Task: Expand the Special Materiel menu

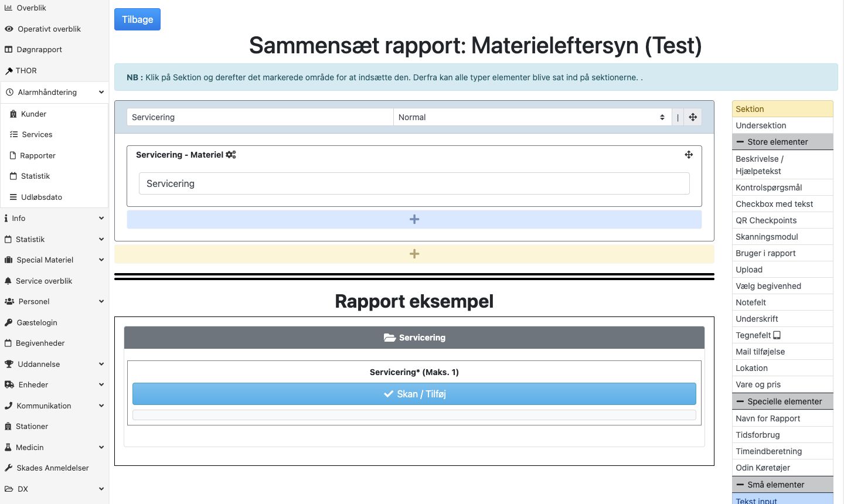Action: click(55, 260)
